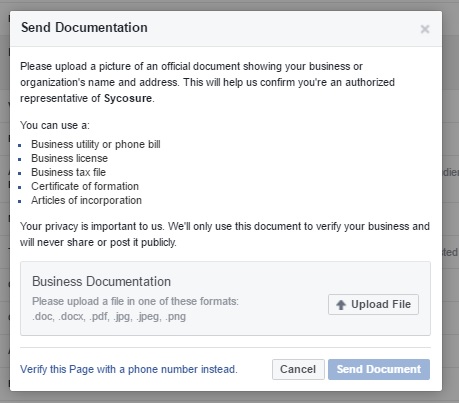This screenshot has height=403, width=459.
Task: Select the Certificate of formation list item
Action: (x=85, y=186)
